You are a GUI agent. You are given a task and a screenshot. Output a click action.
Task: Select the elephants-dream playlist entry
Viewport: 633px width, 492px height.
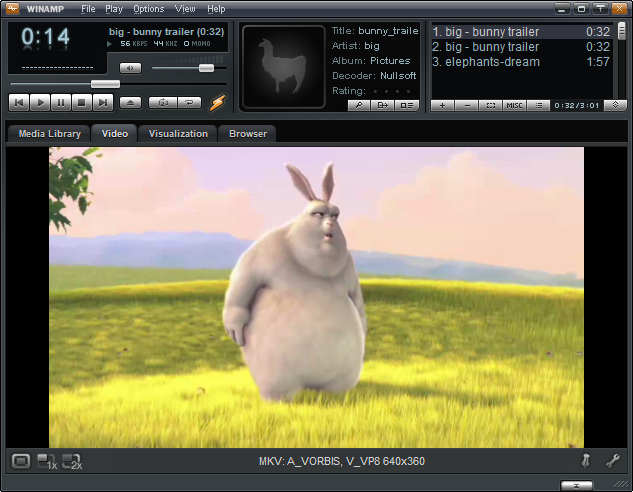point(521,62)
